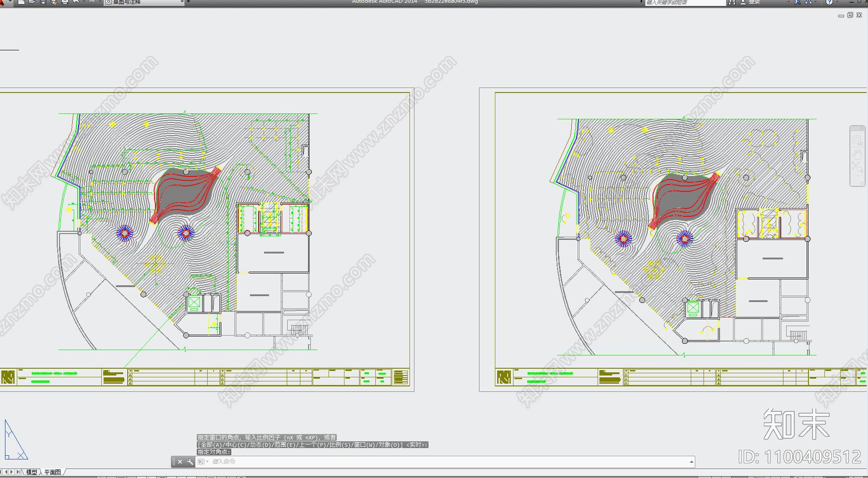Restore the drawing window using inner restore button
The image size is (868, 478).
tap(850, 15)
